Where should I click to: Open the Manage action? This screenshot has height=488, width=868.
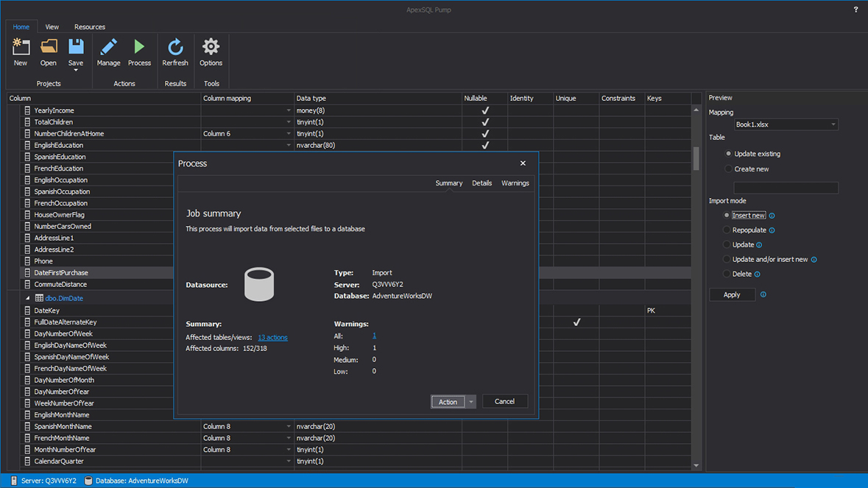(x=108, y=52)
